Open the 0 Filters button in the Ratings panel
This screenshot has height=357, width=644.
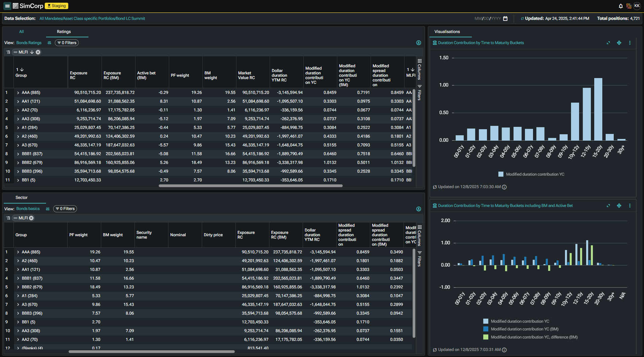pyautogui.click(x=67, y=43)
